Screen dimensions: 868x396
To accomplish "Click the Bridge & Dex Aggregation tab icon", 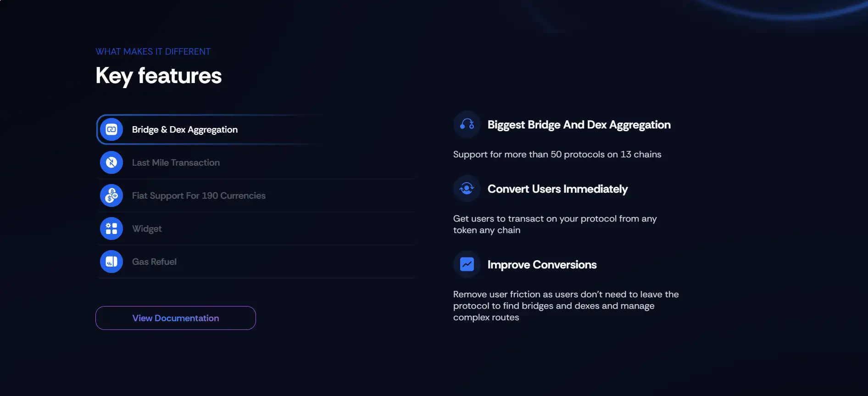I will point(111,129).
